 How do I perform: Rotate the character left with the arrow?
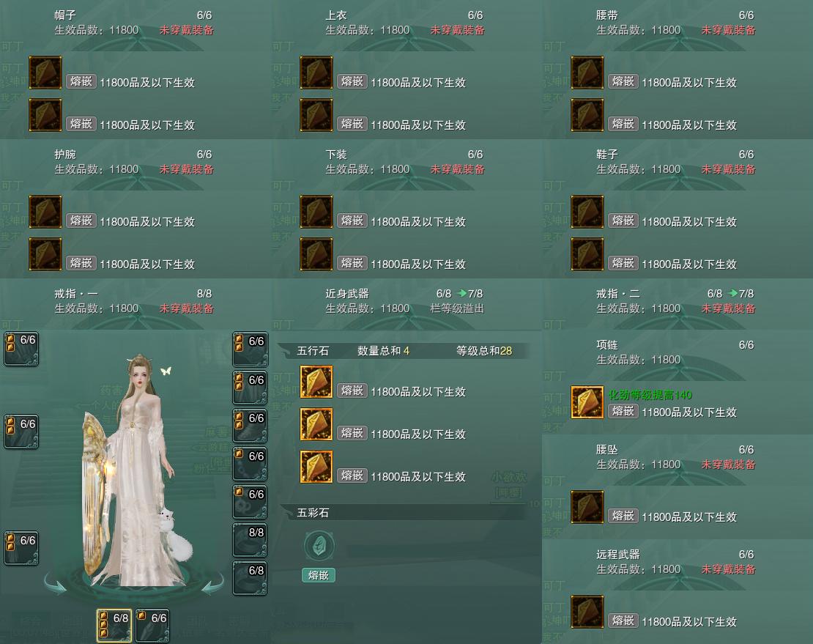point(56,583)
